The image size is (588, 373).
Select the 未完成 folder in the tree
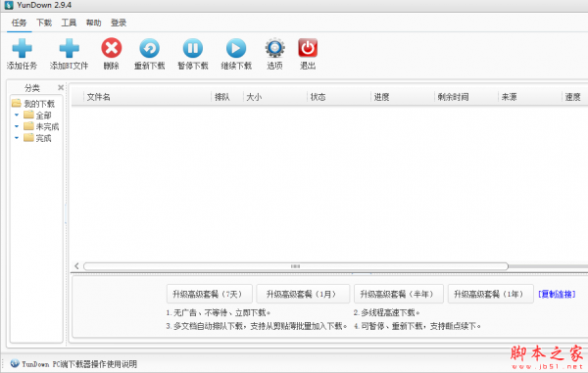47,126
